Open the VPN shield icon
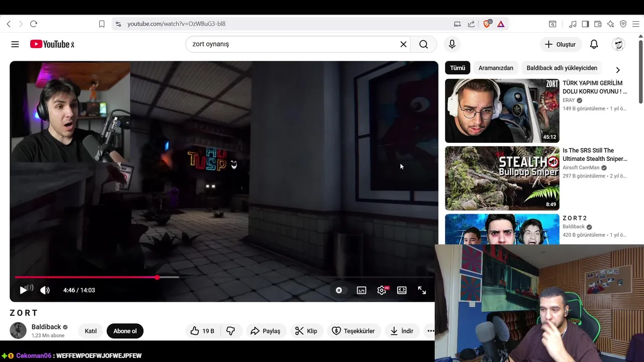644x362 pixels. coord(623,24)
